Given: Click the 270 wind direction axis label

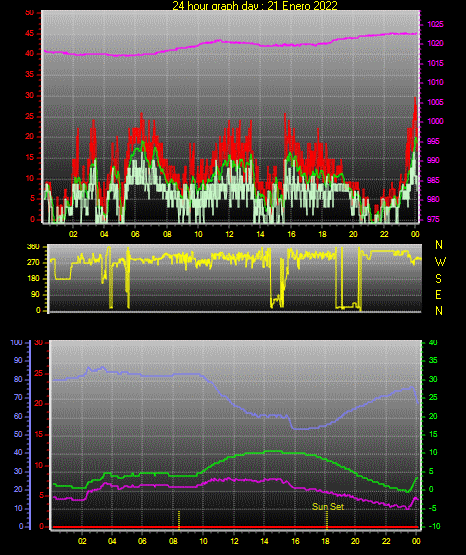Looking at the screenshot, I should tap(33, 263).
